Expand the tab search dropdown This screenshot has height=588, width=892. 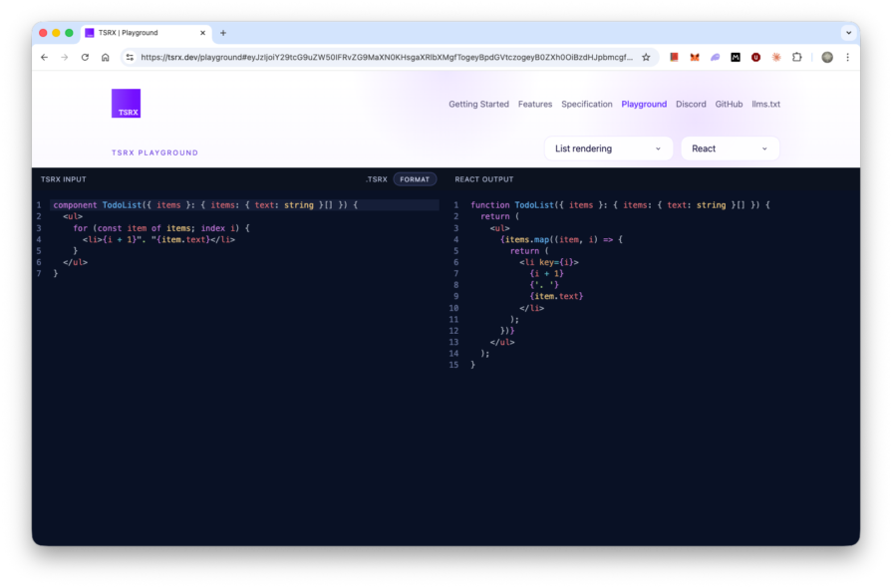[849, 33]
